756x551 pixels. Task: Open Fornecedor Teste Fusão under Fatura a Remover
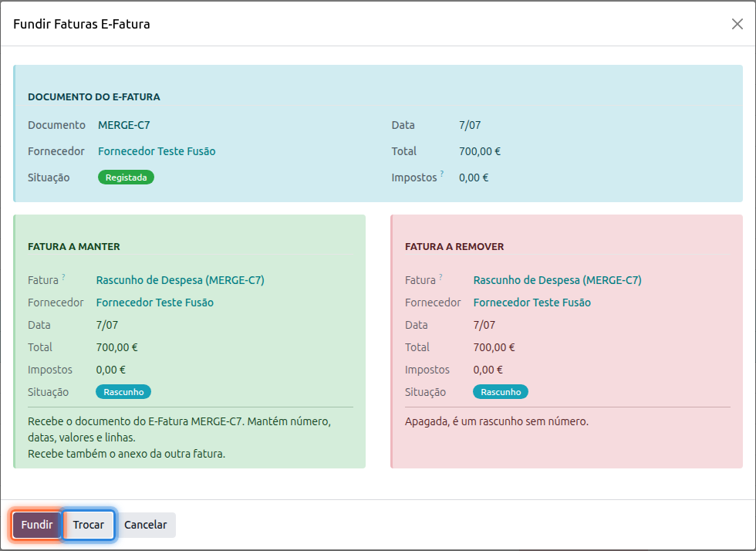click(532, 303)
